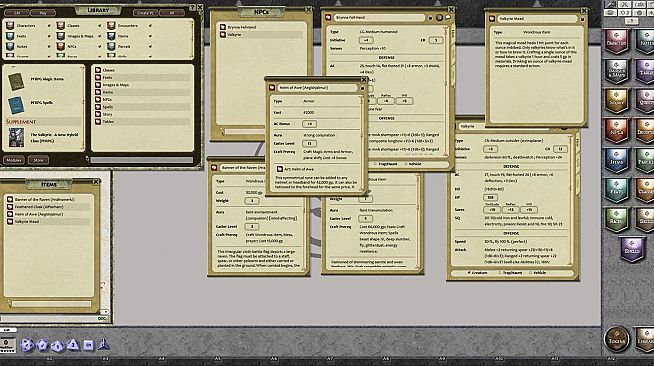The height and width of the screenshot is (366, 654).
Task: Open the Tokens round sidebar button
Action: pyautogui.click(x=616, y=338)
